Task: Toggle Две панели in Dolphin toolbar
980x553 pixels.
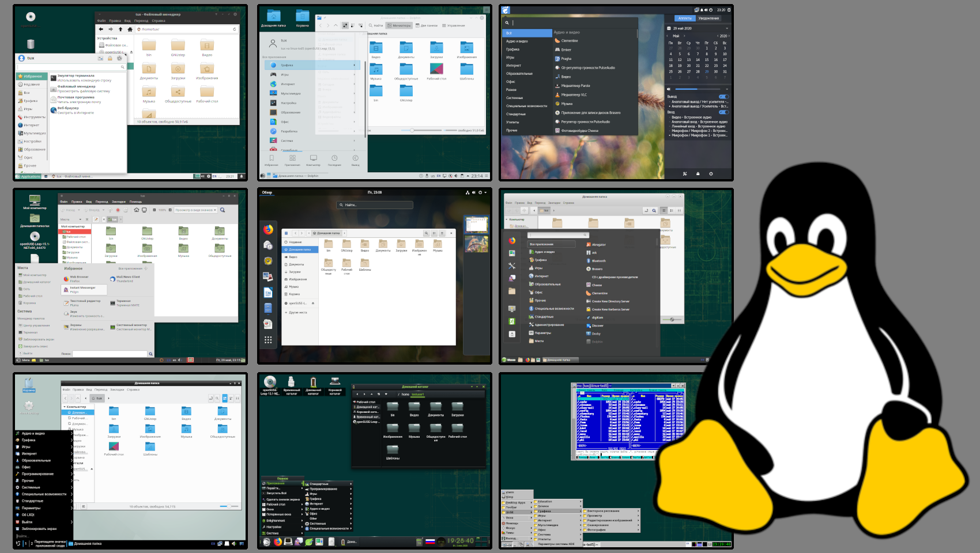Action: tap(427, 25)
